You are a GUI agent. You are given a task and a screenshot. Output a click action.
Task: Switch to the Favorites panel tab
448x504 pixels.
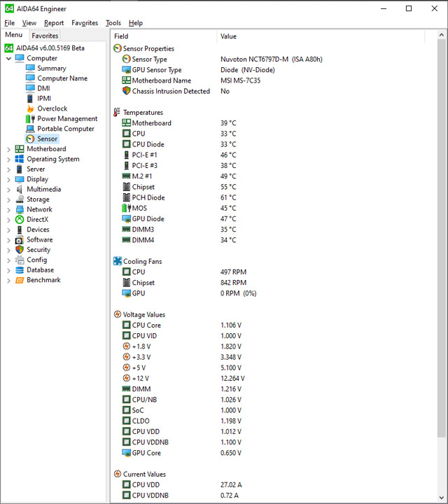45,36
